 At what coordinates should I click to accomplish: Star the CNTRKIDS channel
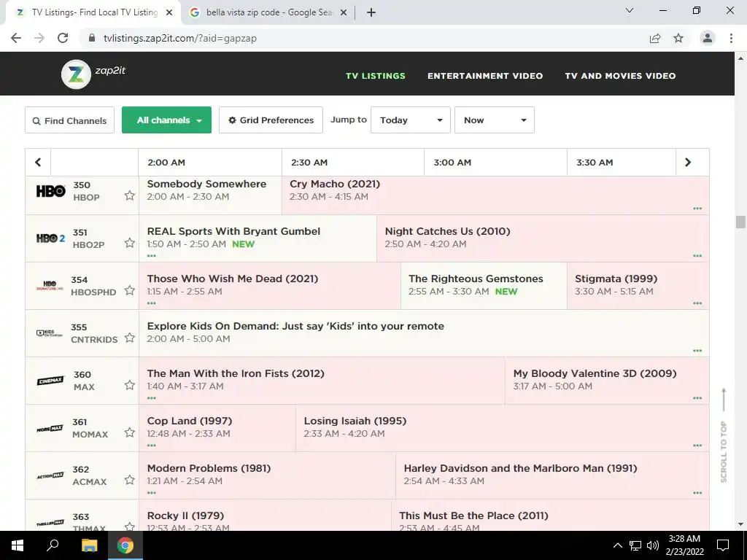coord(130,338)
